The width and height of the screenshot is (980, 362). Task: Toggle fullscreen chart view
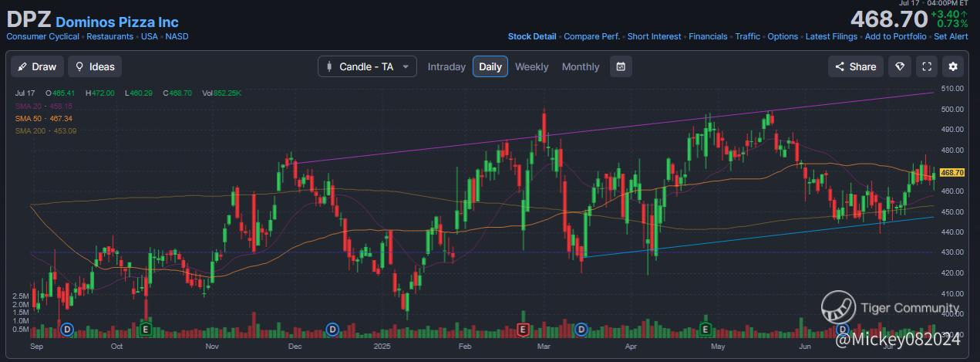tap(927, 66)
